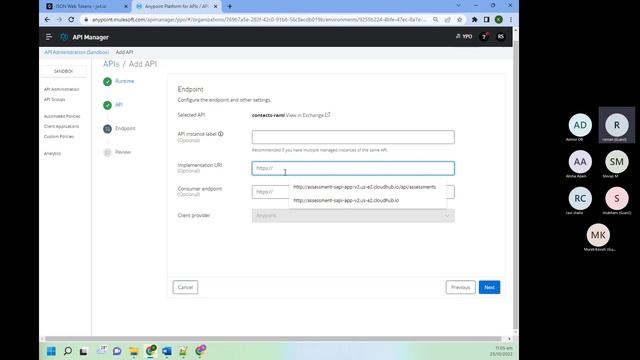Go to the Runtime wizard step label
The image size is (640, 360).
(124, 81)
